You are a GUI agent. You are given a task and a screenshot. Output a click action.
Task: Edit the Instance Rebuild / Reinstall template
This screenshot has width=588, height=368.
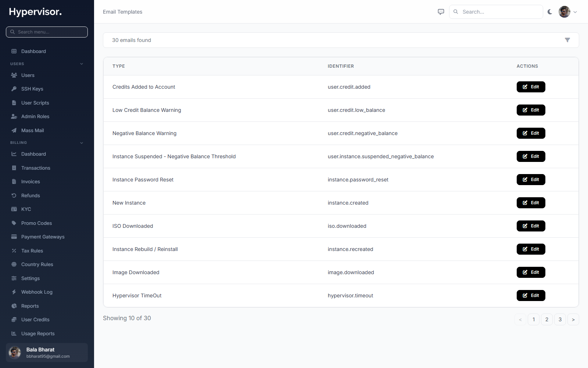[x=531, y=249]
